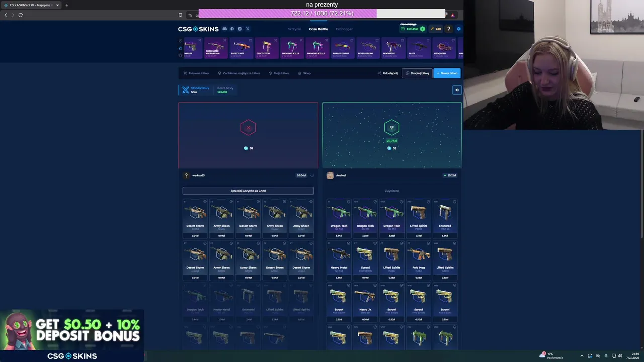The height and width of the screenshot is (362, 644).
Task: Open Skrzynki in the top navigation
Action: [294, 29]
